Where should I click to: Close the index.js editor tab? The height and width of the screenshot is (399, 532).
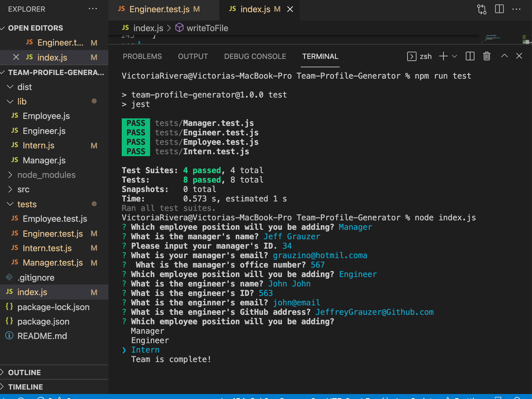click(x=290, y=9)
